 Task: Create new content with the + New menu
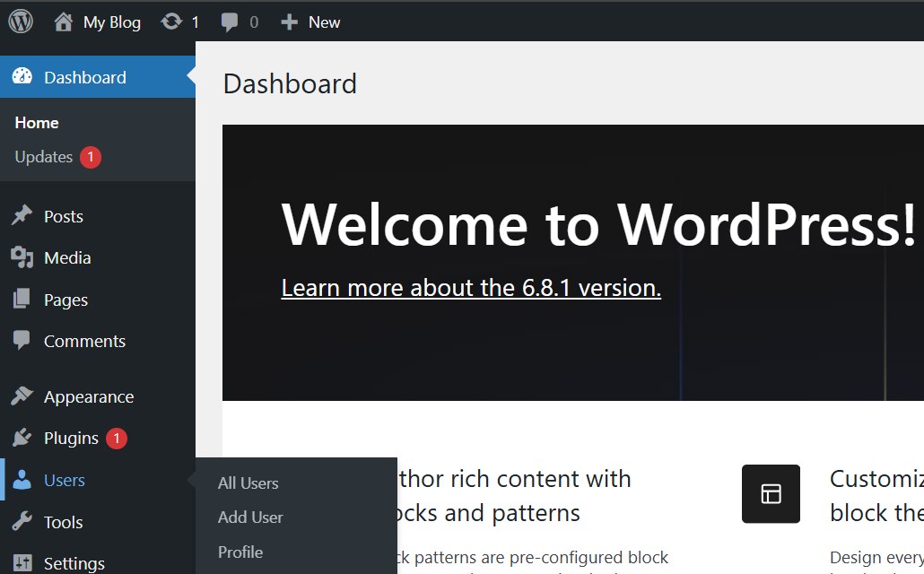click(x=309, y=22)
